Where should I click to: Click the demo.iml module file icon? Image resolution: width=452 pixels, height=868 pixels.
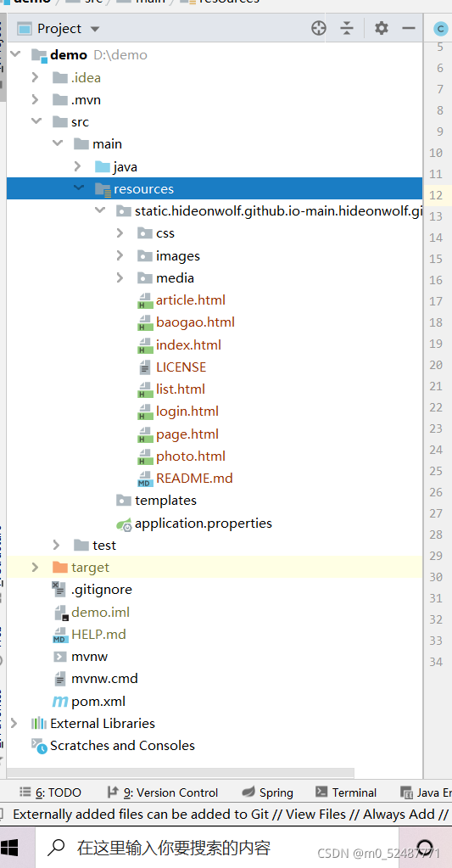(60, 613)
